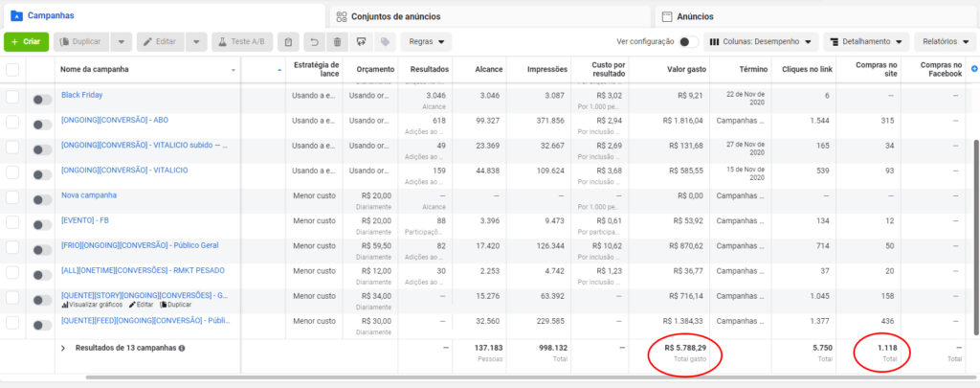Click the 22 de Nov de 2020 end date

click(x=747, y=99)
